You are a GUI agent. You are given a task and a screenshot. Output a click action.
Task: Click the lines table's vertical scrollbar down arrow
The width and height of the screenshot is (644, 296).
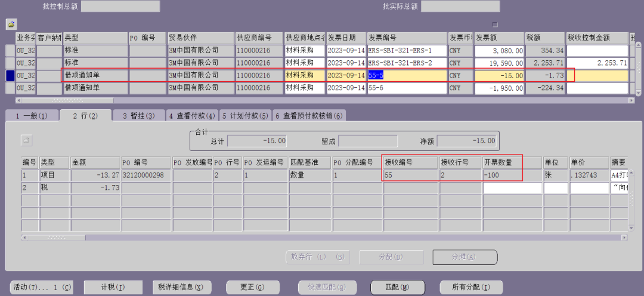tap(632, 228)
